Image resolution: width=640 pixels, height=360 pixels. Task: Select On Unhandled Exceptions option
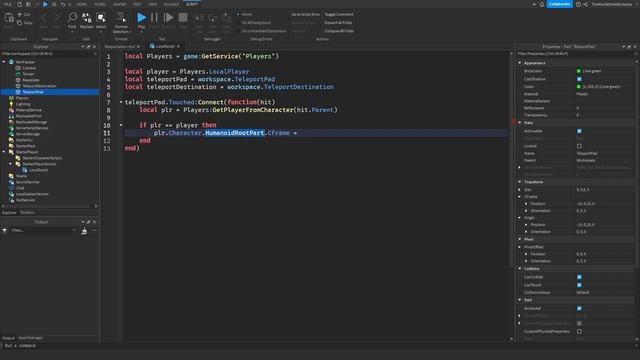(261, 31)
